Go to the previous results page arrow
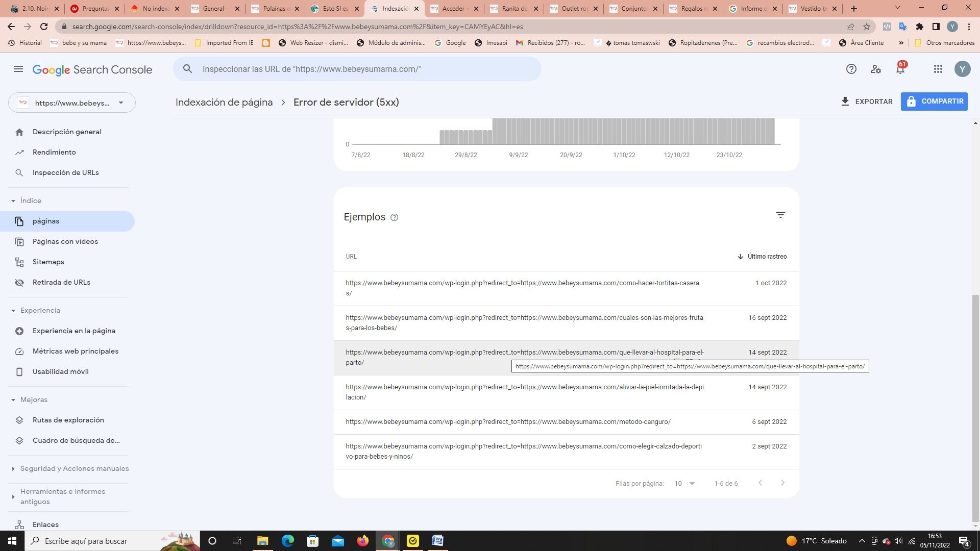980x551 pixels. [760, 483]
